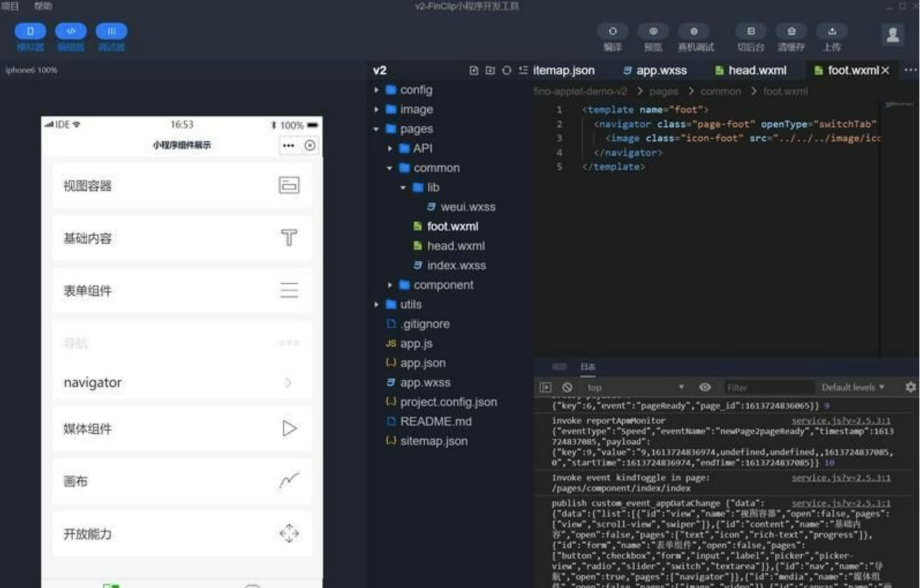Open weui.wxss in the file tree
This screenshot has height=588, width=920.
point(461,207)
